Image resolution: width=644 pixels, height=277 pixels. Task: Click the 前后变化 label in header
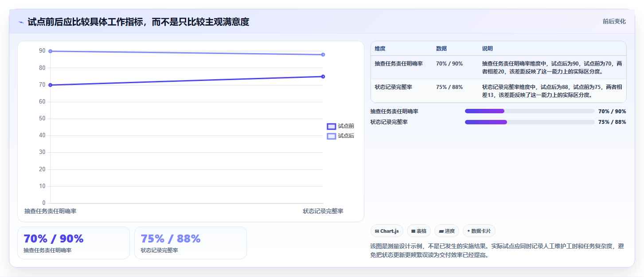point(614,21)
